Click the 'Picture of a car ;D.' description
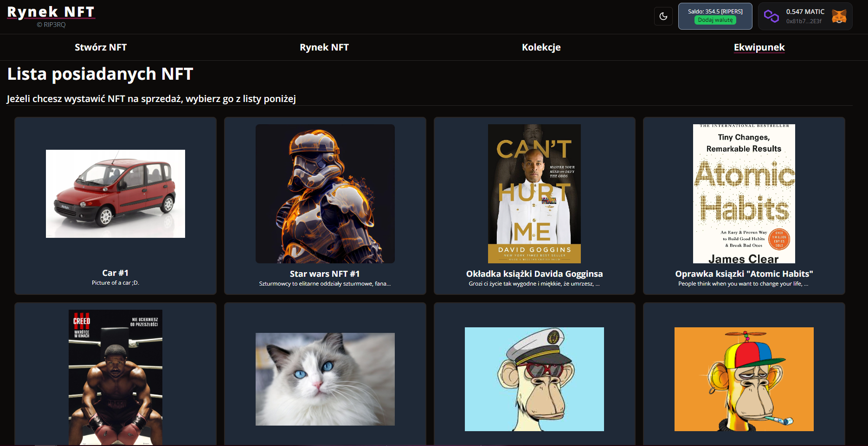This screenshot has height=446, width=868. pyautogui.click(x=116, y=283)
